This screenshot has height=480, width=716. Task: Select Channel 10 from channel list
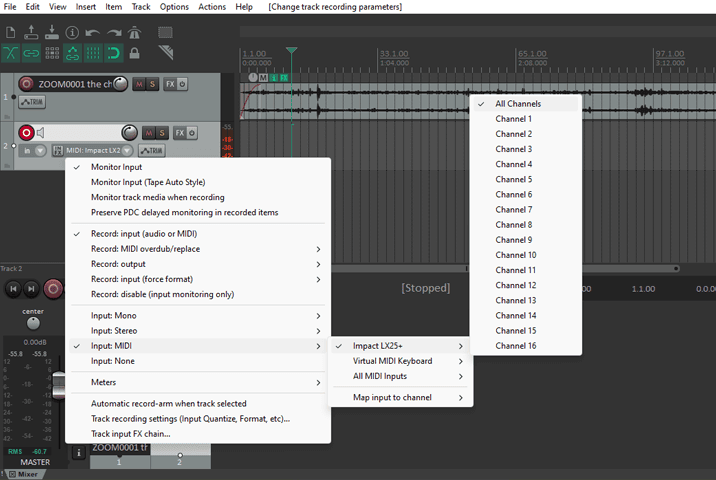526,255
